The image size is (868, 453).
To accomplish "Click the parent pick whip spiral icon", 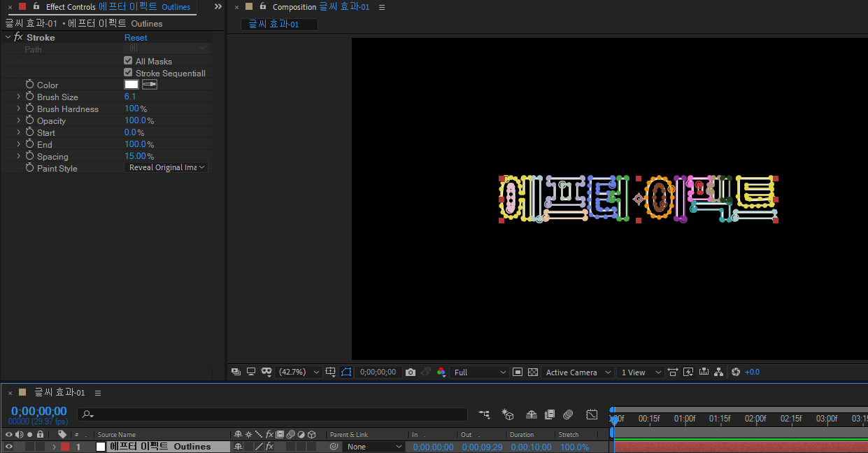I will [334, 447].
